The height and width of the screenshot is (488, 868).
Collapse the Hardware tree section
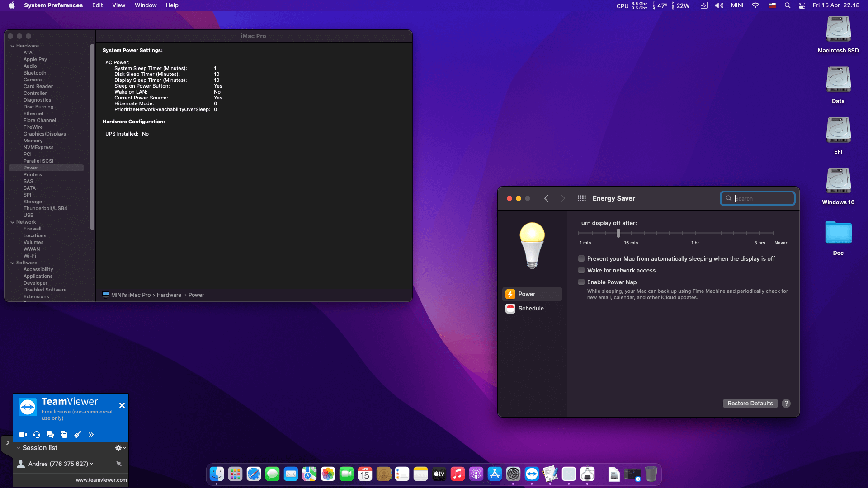[x=13, y=46]
